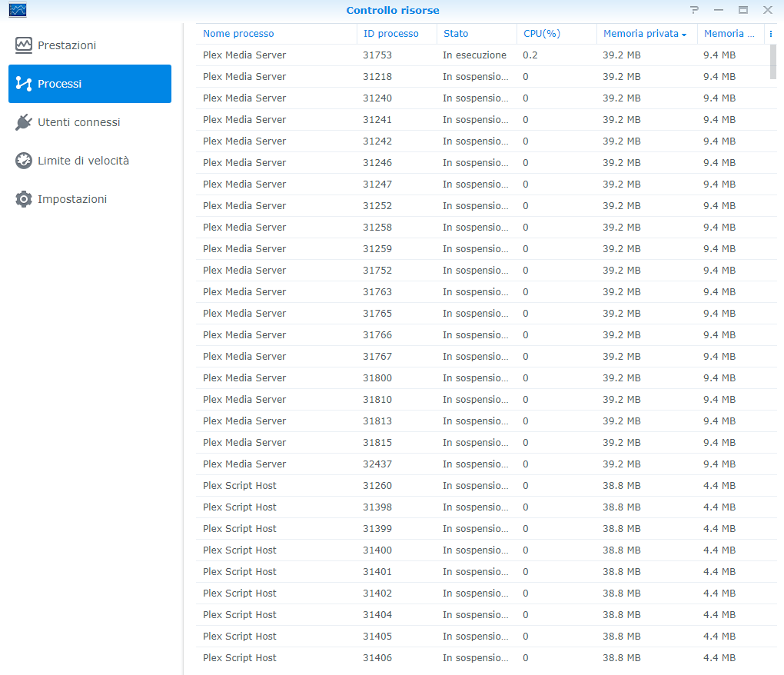This screenshot has width=784, height=675.
Task: Maximize the Controllo risorse window
Action: [x=743, y=10]
